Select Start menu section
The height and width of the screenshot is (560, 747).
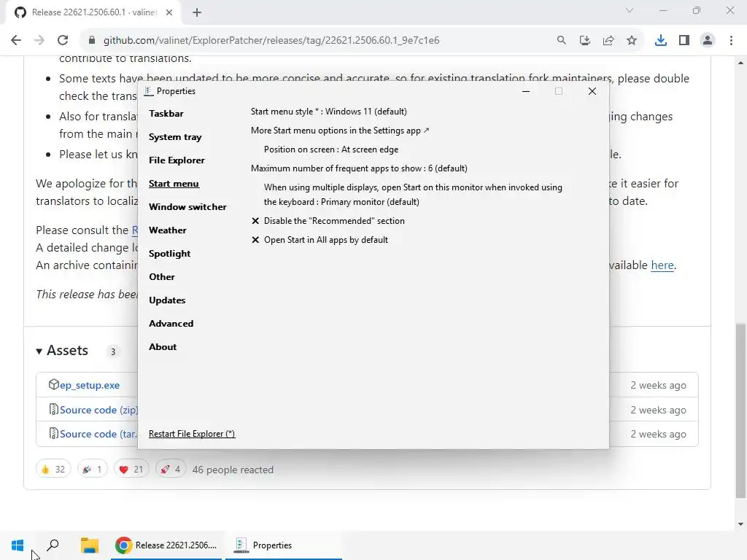click(174, 183)
